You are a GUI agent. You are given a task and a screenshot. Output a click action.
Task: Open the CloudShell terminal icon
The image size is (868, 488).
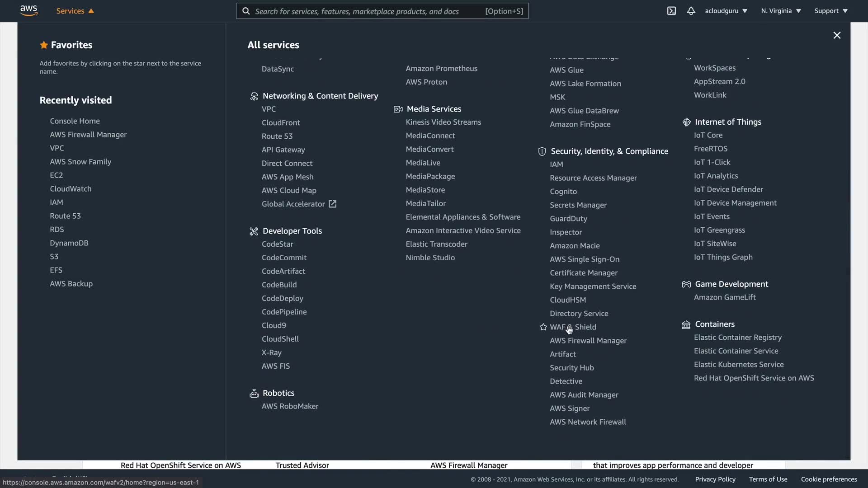click(671, 11)
